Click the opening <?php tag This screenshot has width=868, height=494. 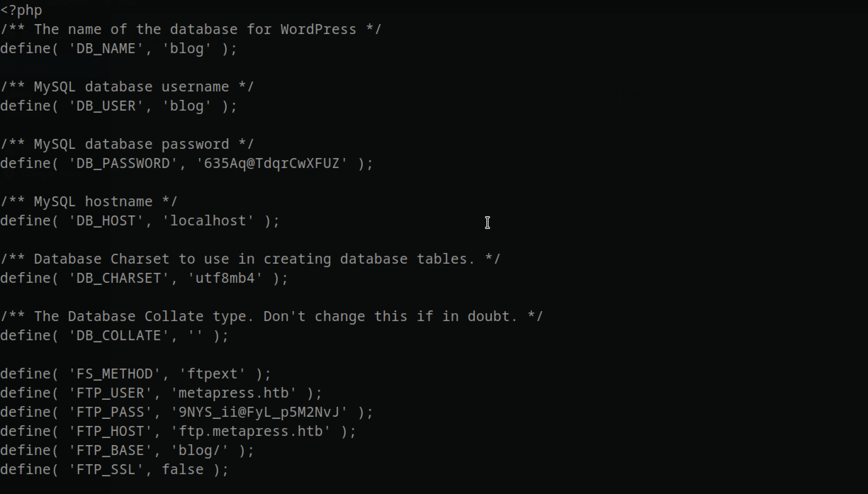click(x=21, y=10)
